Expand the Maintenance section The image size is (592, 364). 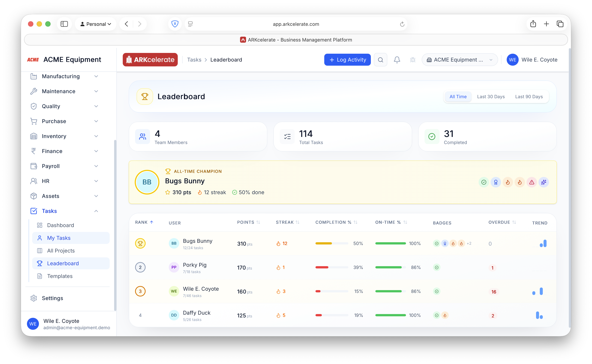(65, 91)
